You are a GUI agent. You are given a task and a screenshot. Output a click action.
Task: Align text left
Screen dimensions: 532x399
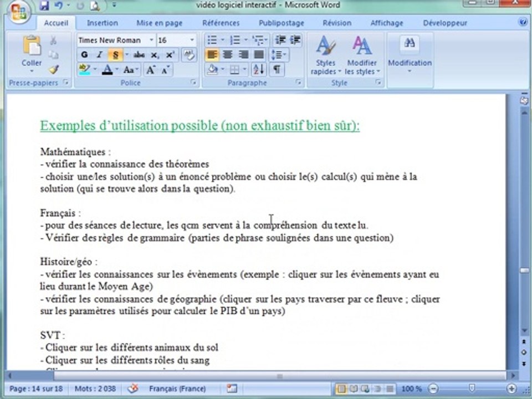click(x=212, y=55)
